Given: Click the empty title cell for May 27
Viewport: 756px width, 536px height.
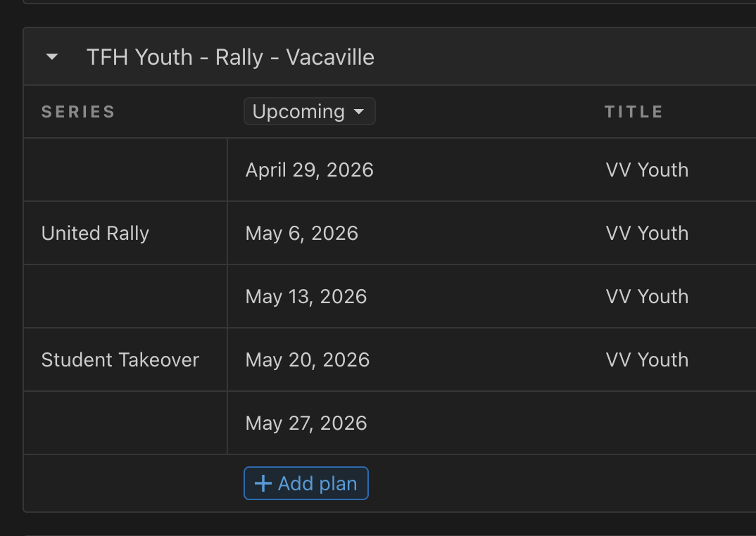Looking at the screenshot, I should (x=647, y=423).
